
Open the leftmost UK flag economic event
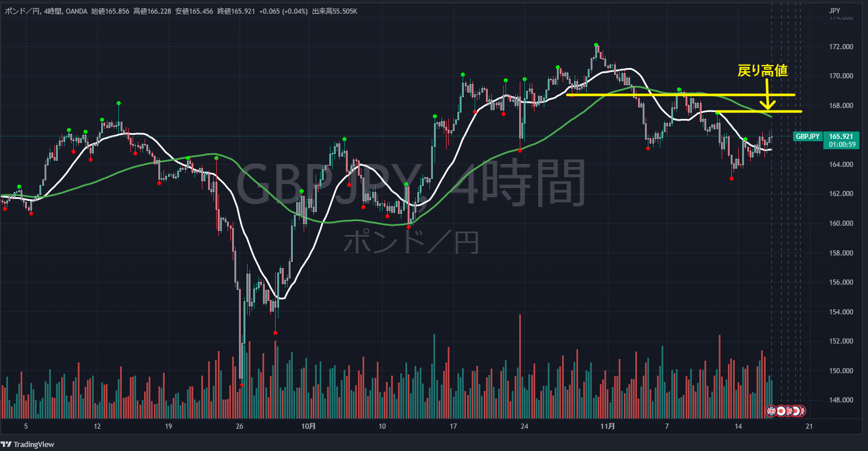tap(771, 410)
